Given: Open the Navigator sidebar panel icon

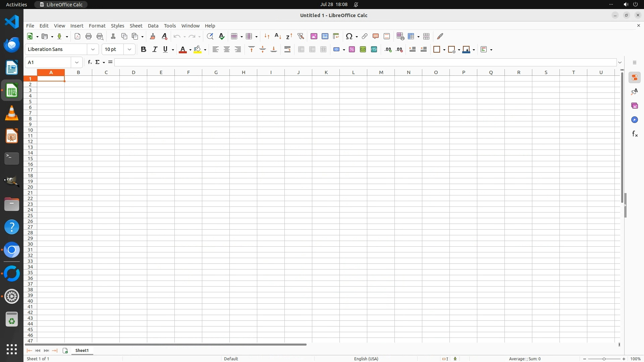Looking at the screenshot, I should coord(634,120).
